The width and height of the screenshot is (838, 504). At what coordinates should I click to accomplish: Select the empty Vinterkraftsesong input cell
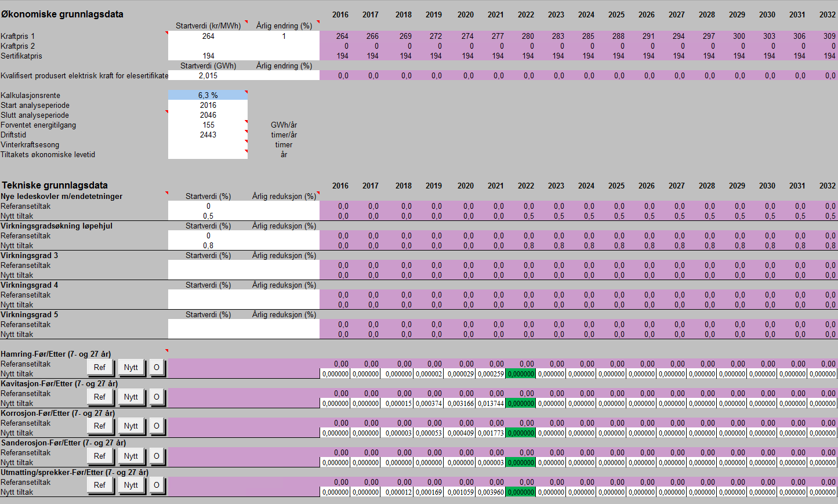pyautogui.click(x=208, y=144)
